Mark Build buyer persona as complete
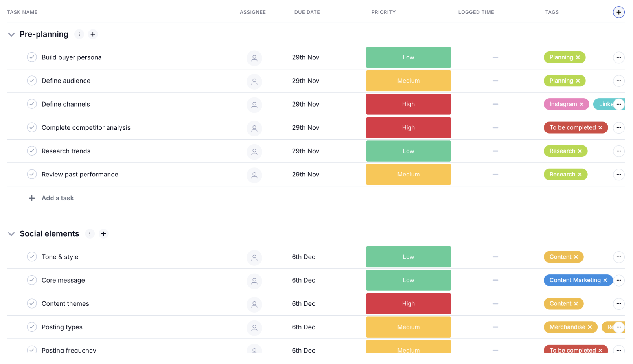This screenshot has width=633, height=364. 32,57
